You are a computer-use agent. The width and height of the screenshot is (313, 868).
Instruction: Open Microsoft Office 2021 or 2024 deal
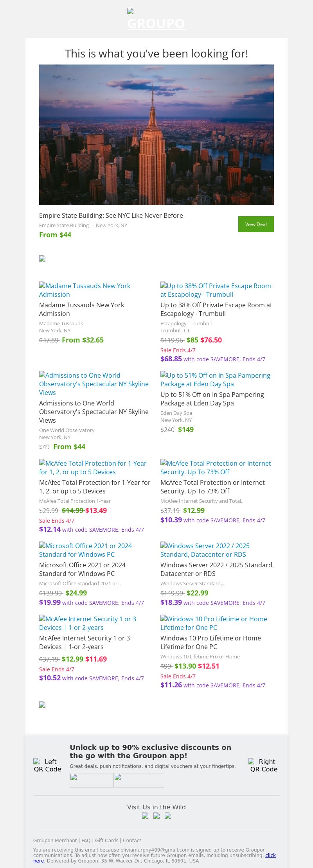(85, 550)
